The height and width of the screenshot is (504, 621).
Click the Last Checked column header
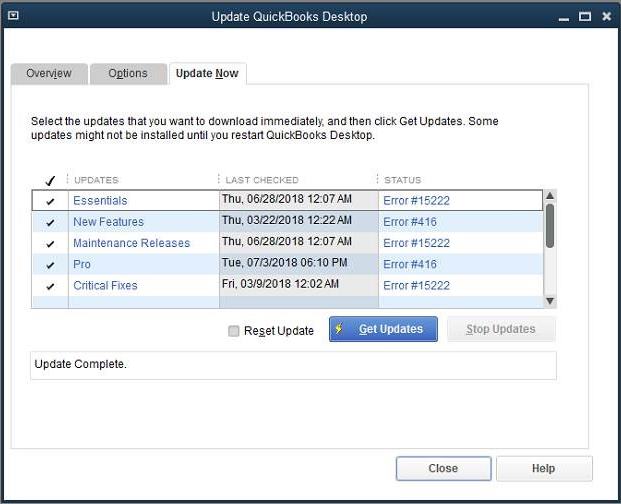(262, 180)
